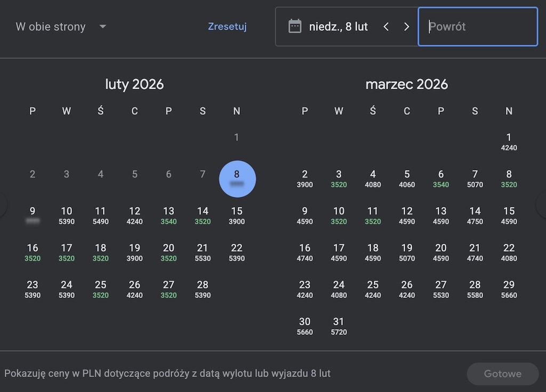Select 11 February priced 5490

101,215
